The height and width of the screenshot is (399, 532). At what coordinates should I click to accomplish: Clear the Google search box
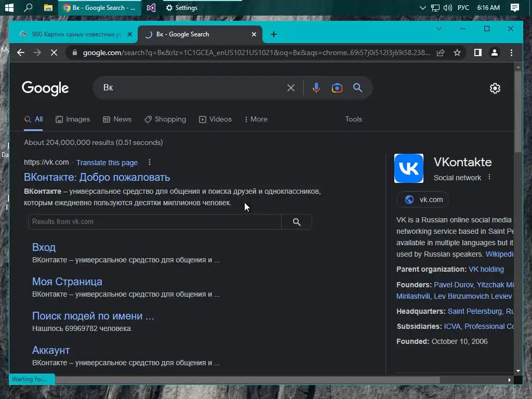(291, 88)
